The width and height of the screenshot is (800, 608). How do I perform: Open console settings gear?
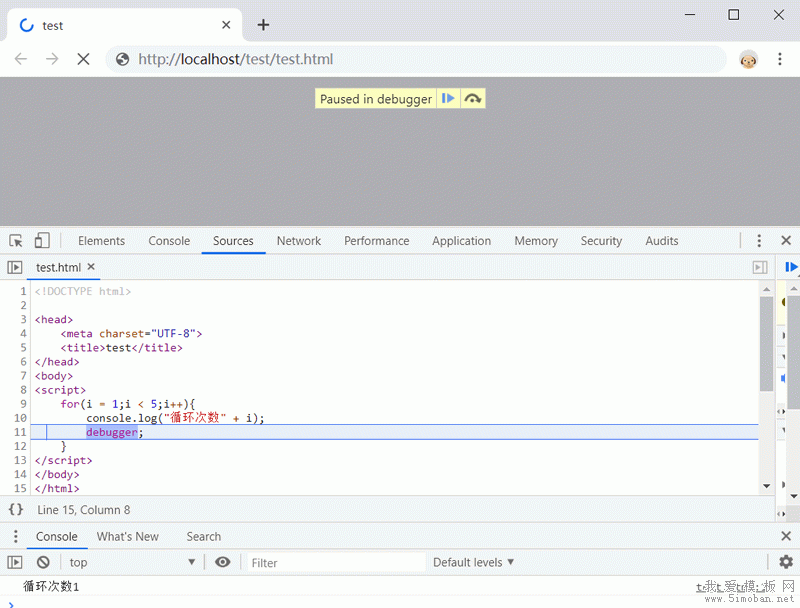(786, 562)
